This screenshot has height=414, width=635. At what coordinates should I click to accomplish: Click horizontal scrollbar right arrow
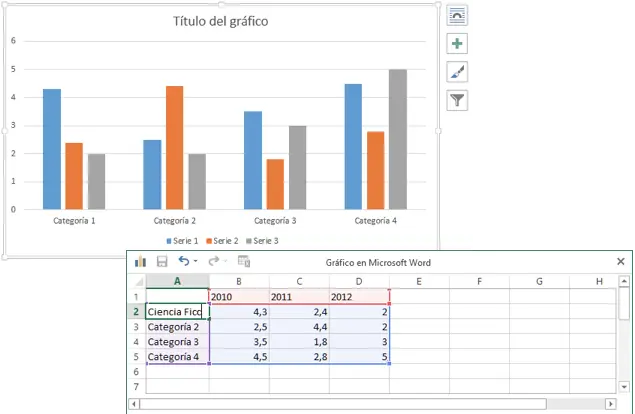610,404
